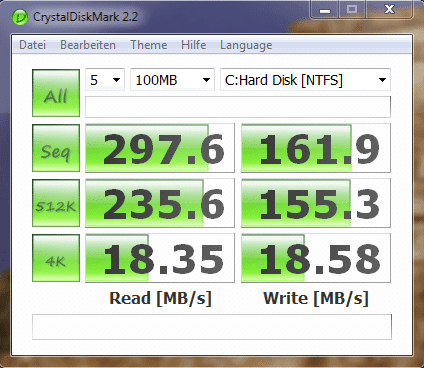Open the Language menu

click(x=246, y=45)
